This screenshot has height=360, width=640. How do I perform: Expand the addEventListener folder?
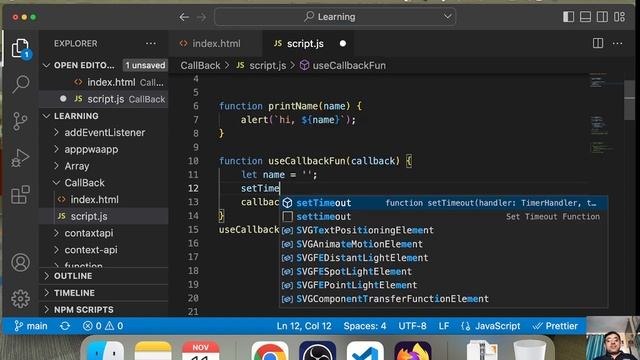tap(104, 133)
